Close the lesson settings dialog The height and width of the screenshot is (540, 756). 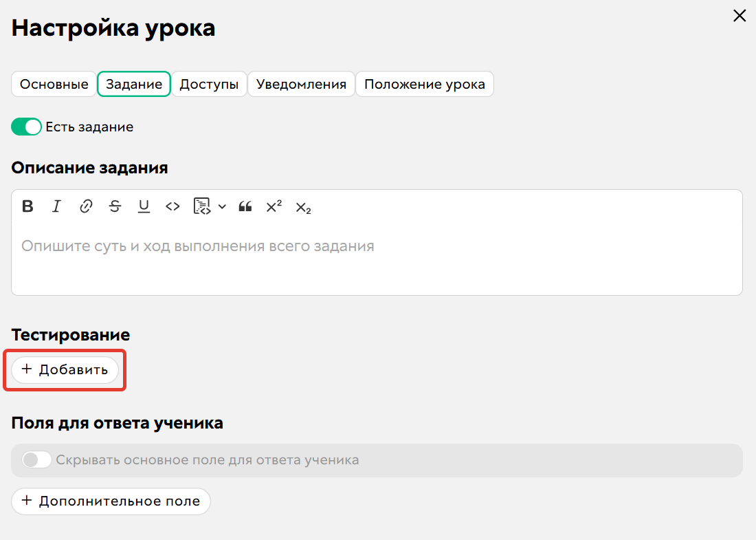[740, 15]
